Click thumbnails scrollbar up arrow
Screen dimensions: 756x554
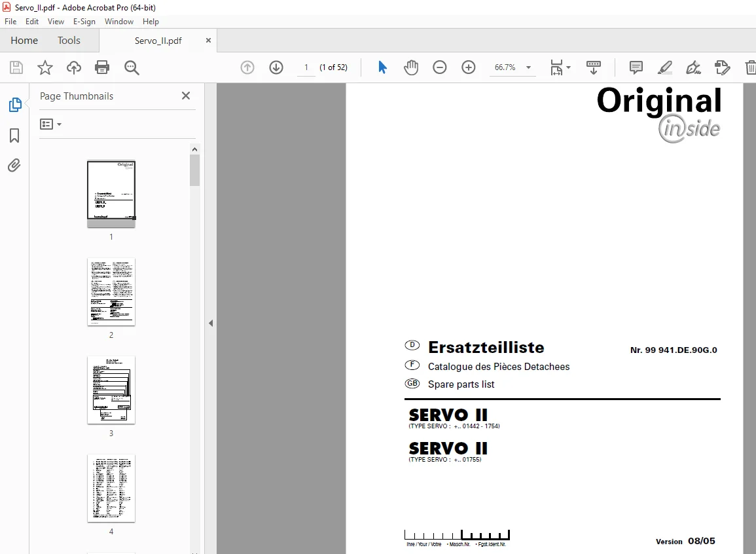195,149
